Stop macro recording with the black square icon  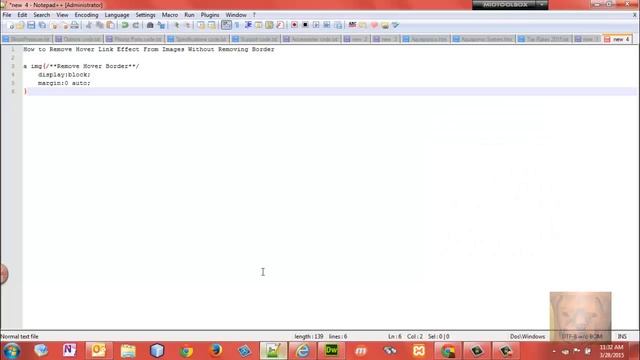[305, 25]
